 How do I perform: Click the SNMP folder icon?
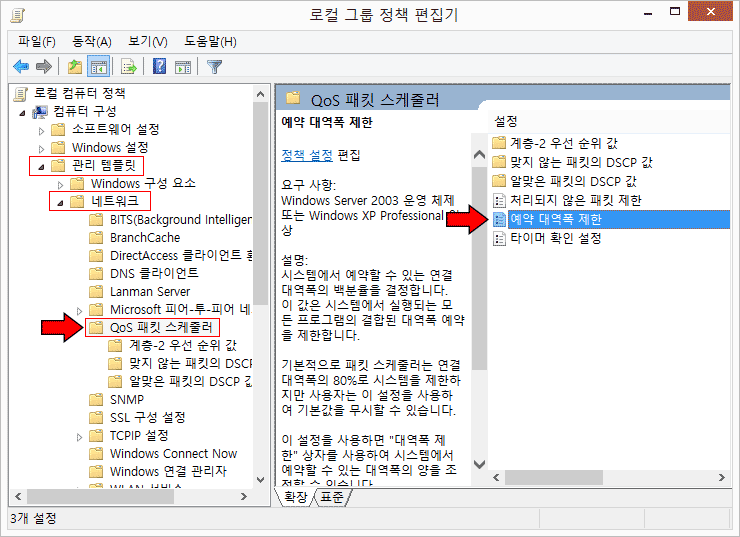tap(96, 400)
